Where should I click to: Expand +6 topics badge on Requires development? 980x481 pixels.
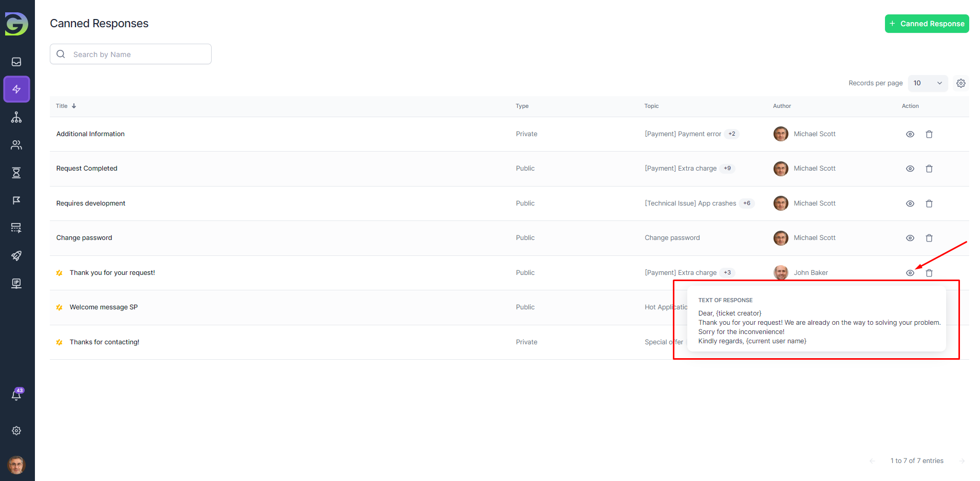[x=746, y=203]
